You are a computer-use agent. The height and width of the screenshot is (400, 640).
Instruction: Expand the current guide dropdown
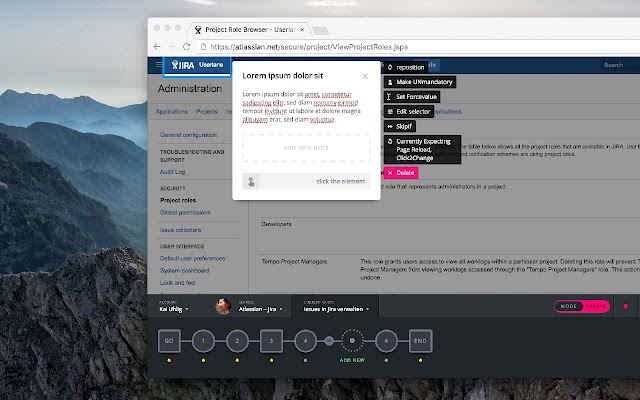point(336,307)
